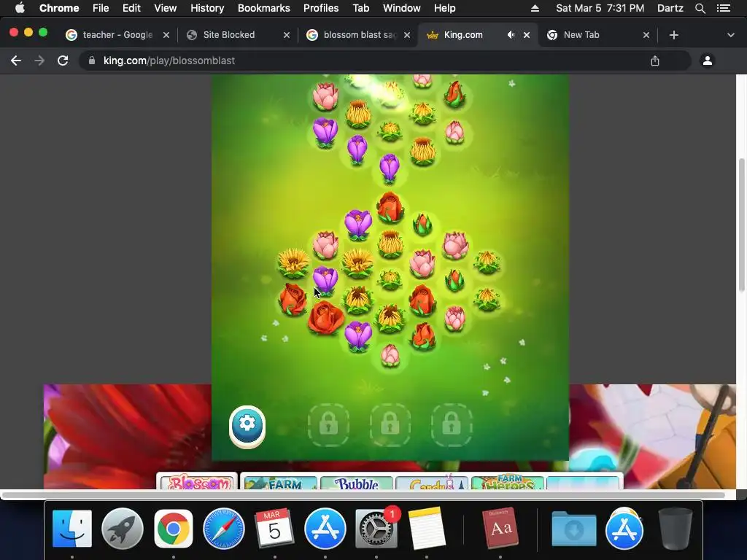
Task: Click the Dartz user name in menu bar
Action: [x=670, y=8]
